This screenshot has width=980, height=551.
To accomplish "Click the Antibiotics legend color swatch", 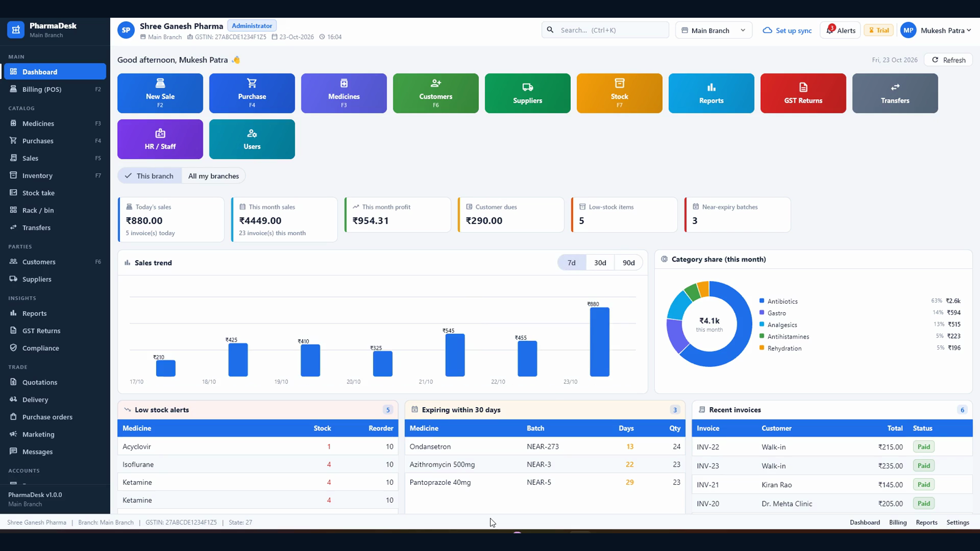I will pyautogui.click(x=762, y=301).
